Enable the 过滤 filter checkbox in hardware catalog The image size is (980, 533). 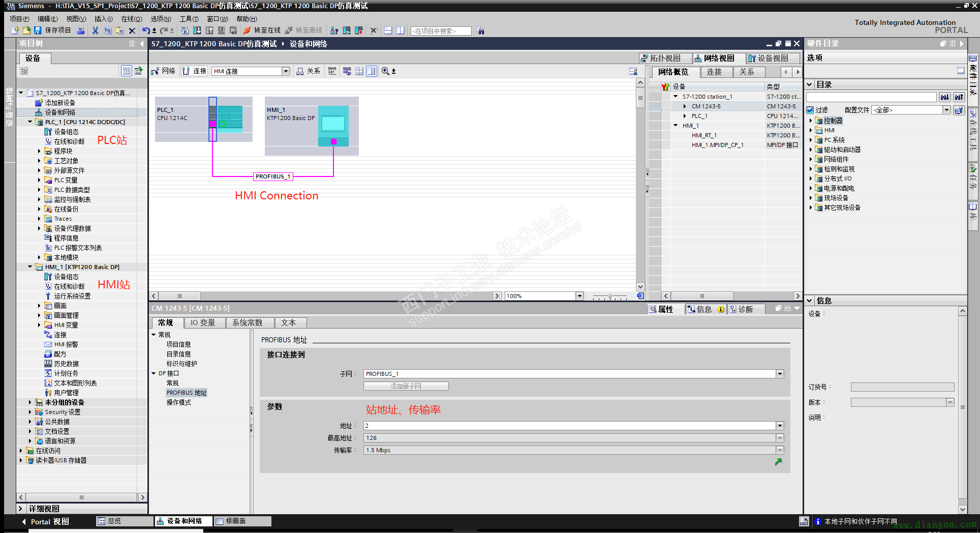pyautogui.click(x=810, y=109)
